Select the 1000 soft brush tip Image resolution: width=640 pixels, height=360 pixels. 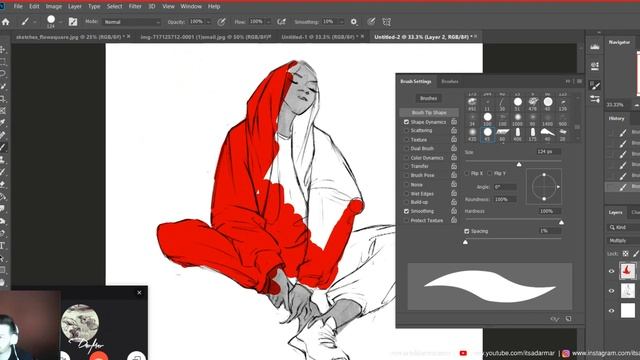[518, 118]
